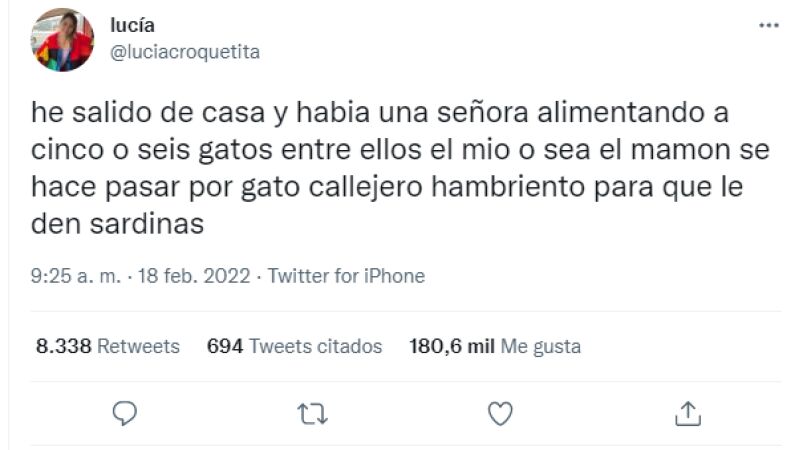Click the tweet's first line of text
This screenshot has width=799, height=450.
pyautogui.click(x=380, y=112)
